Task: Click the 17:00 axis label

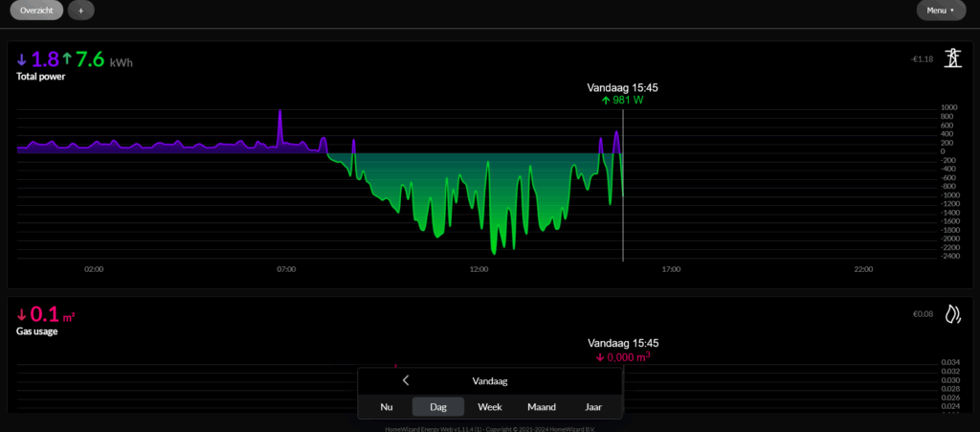Action: (671, 269)
